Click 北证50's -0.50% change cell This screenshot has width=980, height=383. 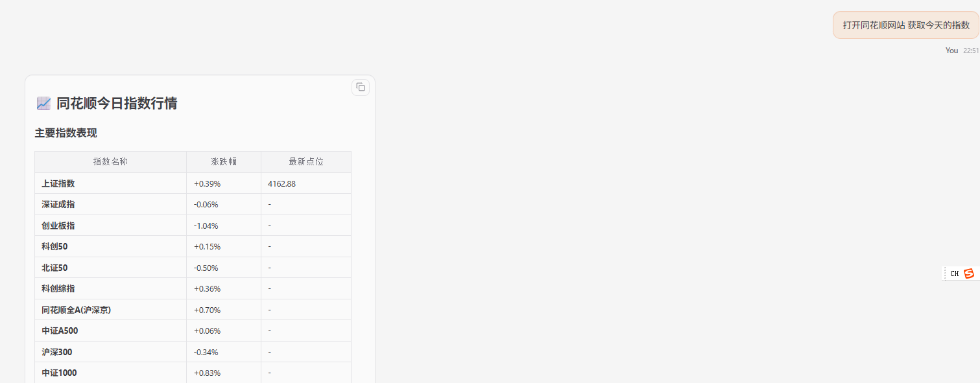[206, 268]
